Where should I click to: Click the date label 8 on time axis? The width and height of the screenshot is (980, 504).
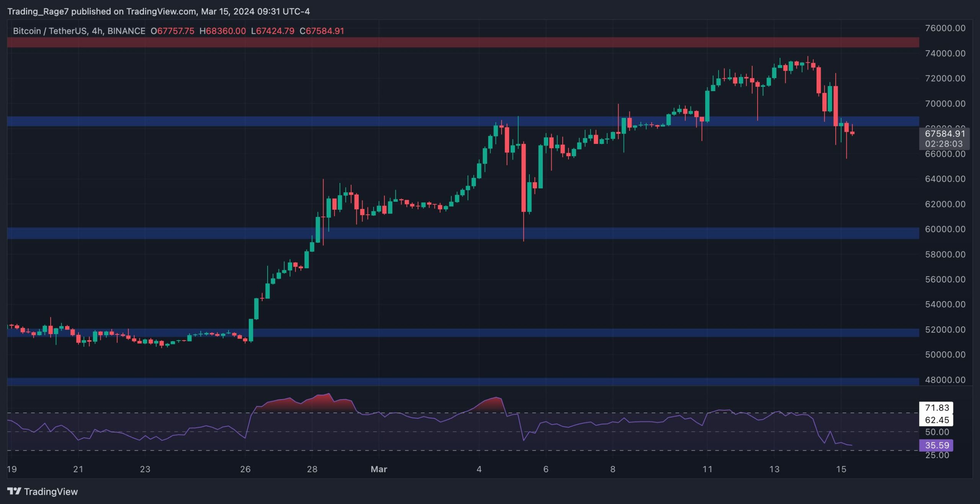pyautogui.click(x=613, y=469)
